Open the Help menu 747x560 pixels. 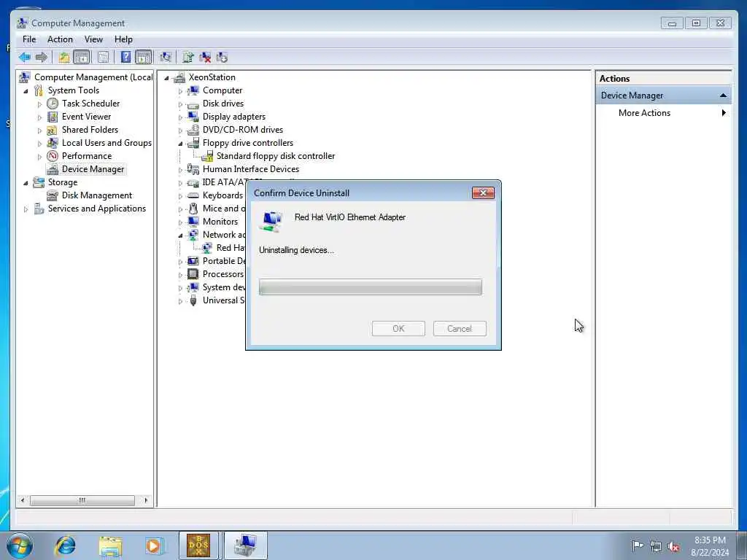[123, 39]
